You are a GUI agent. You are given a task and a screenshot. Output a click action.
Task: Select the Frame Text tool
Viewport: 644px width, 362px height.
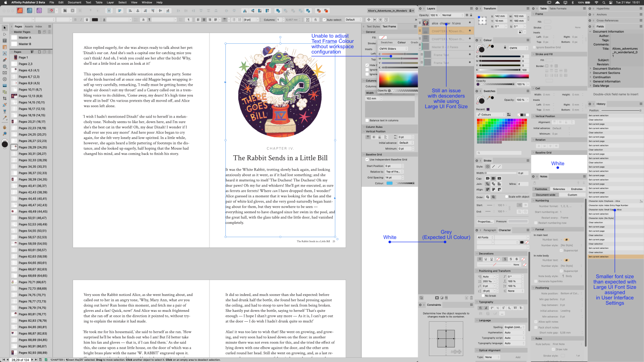pos(4,40)
